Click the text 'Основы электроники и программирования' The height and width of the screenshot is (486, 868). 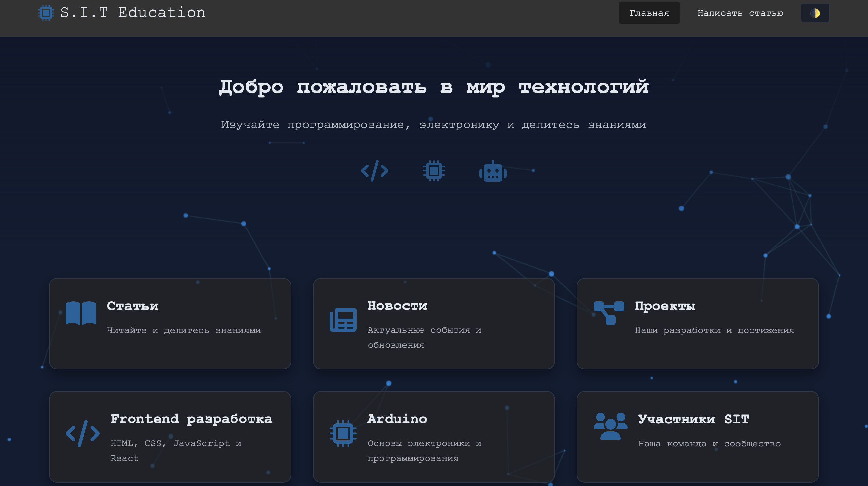coord(425,451)
